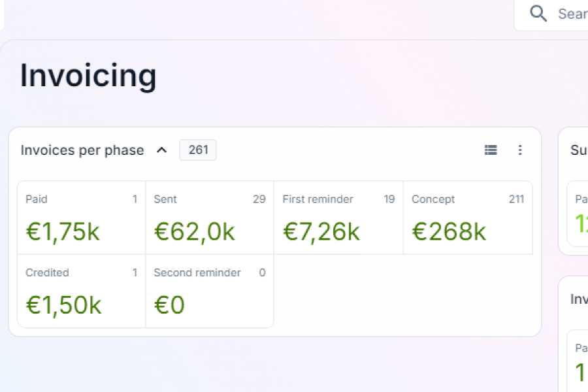The image size is (588, 392).
Task: Click the Invoicing page heading
Action: coord(88,76)
